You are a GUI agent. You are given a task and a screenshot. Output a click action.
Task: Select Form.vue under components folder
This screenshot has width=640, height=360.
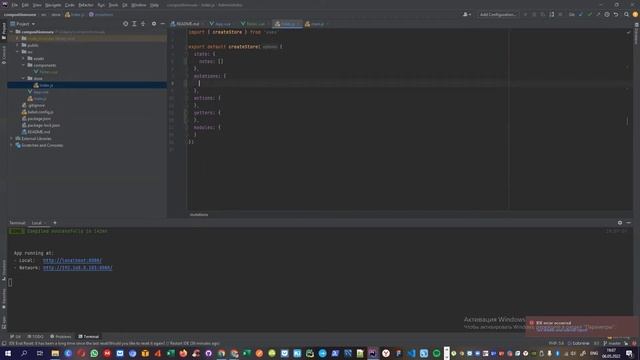pyautogui.click(x=46, y=72)
